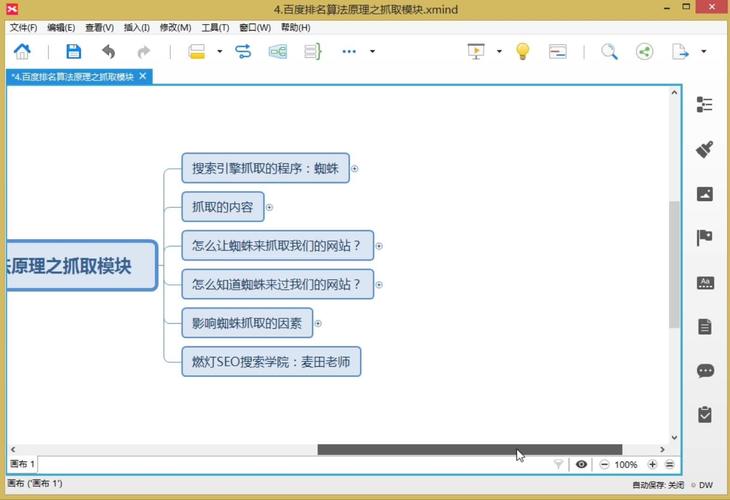Click the zoom in plus button
The height and width of the screenshot is (500, 730).
653,464
